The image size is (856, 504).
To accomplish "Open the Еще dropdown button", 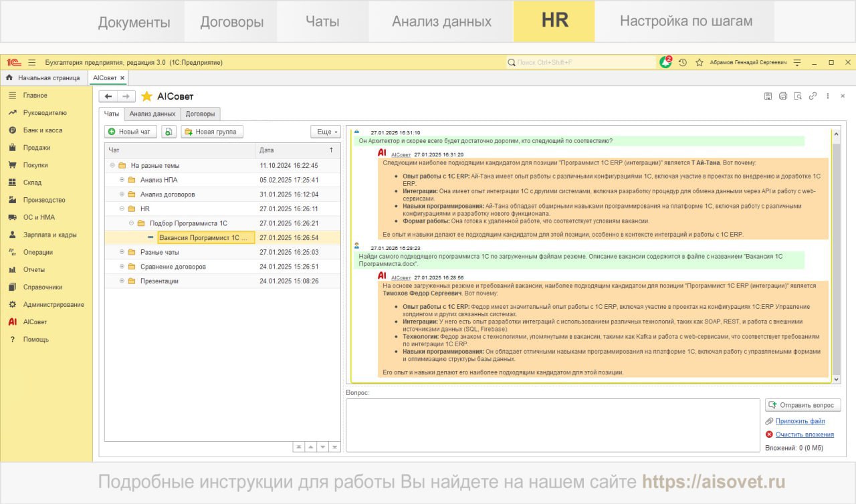I will pyautogui.click(x=326, y=132).
